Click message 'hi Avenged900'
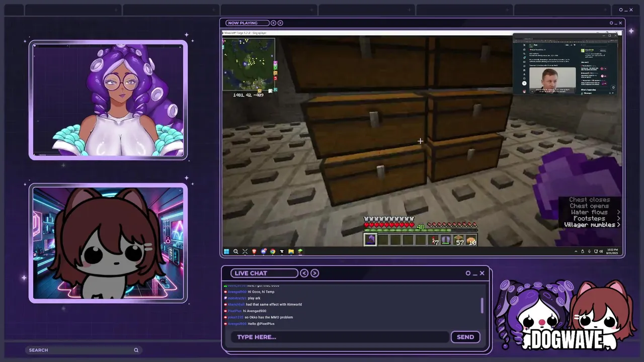 tap(255, 311)
